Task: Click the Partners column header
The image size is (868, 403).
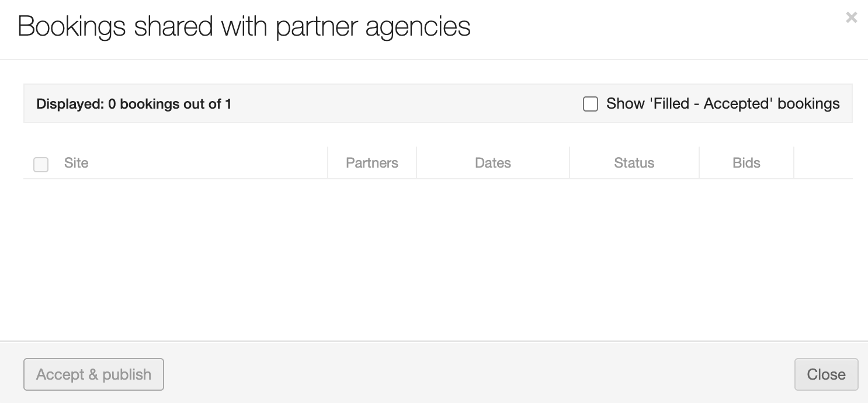Action: coord(372,163)
